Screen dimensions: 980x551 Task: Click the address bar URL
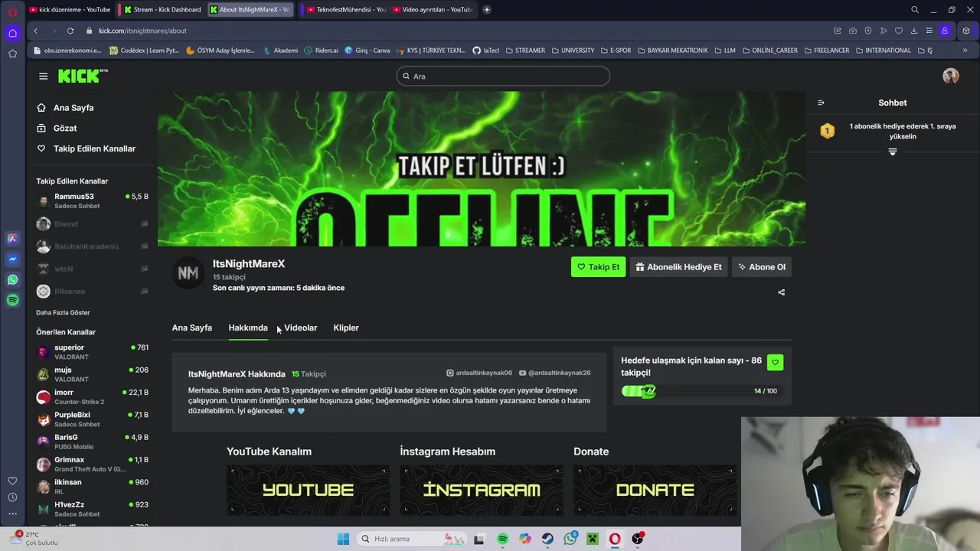[x=142, y=31]
